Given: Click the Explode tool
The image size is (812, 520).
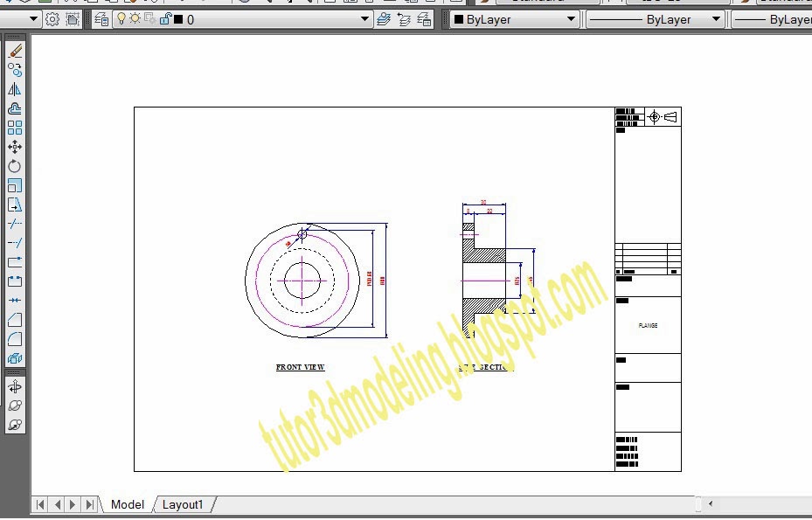Looking at the screenshot, I should tap(15, 358).
